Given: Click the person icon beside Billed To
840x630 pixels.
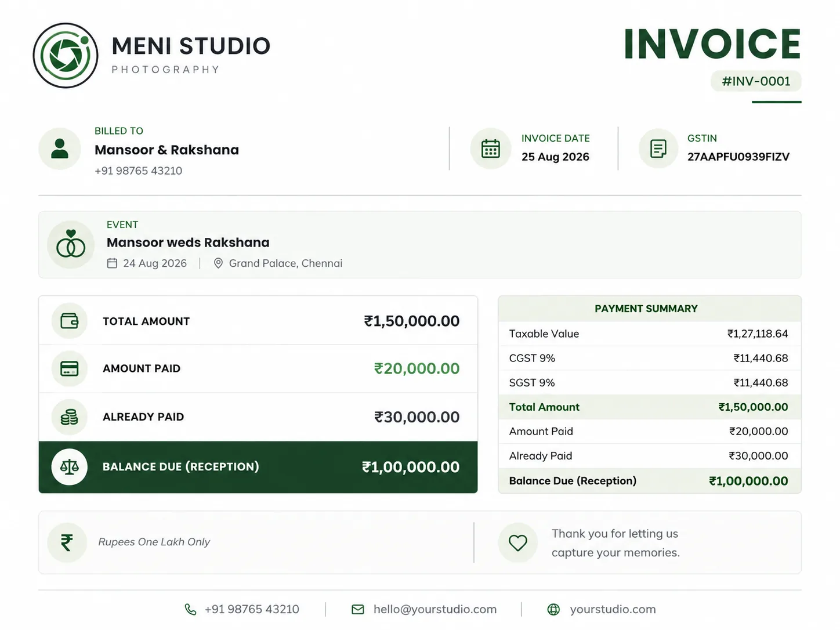Looking at the screenshot, I should (x=60, y=149).
